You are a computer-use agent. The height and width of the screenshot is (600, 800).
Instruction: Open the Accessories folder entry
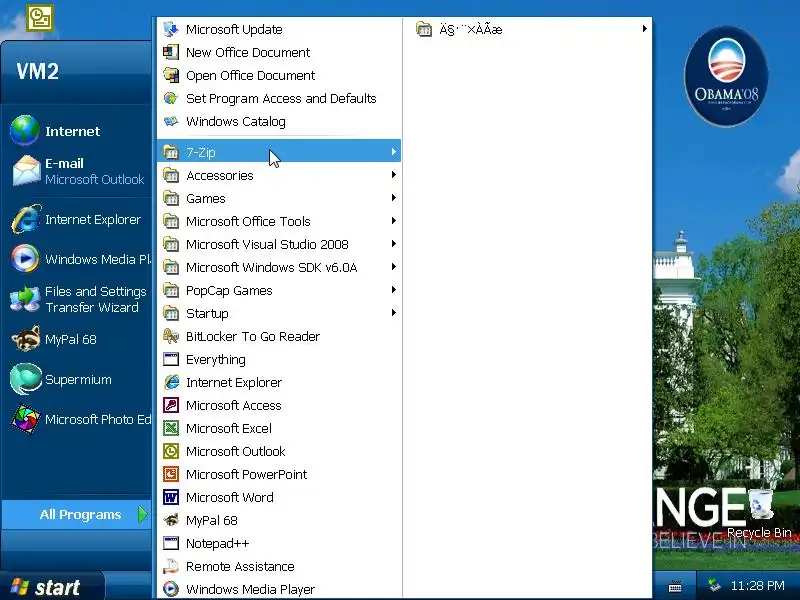click(279, 175)
